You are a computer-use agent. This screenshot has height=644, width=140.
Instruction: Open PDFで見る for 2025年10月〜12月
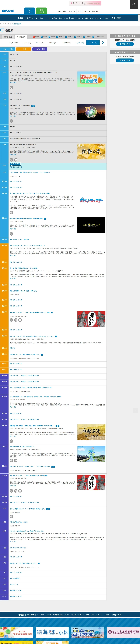[125, 44]
